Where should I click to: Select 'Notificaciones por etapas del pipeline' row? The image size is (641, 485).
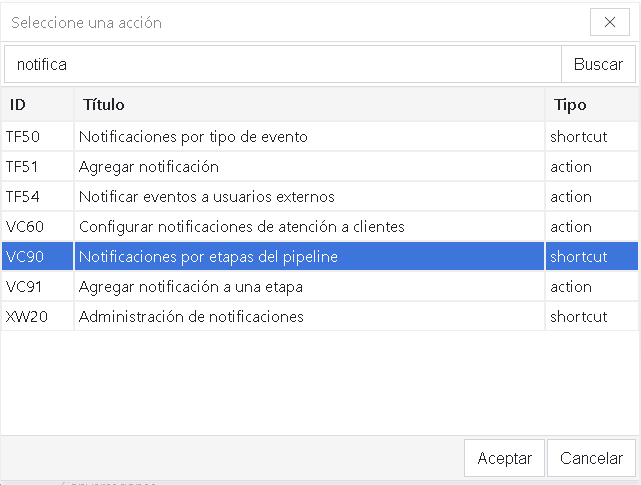[x=208, y=257]
